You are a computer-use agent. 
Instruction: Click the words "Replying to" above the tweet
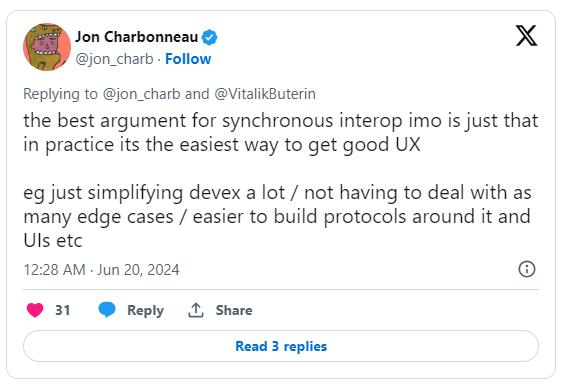pyautogui.click(x=60, y=94)
